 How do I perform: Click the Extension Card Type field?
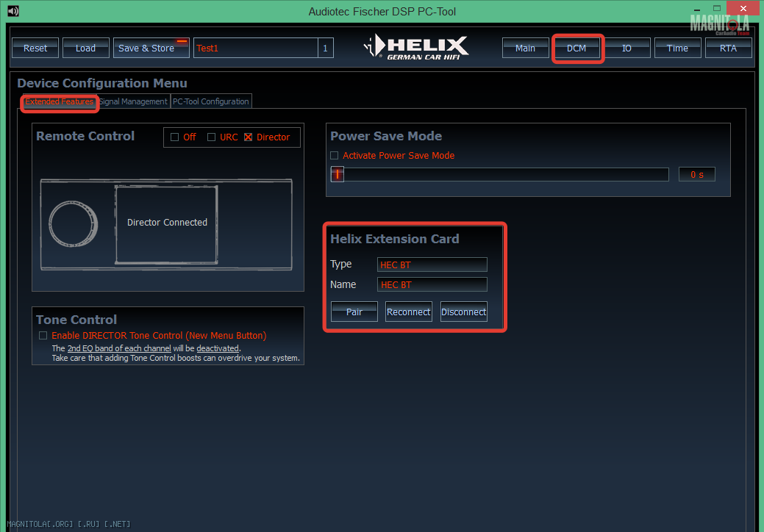(x=432, y=265)
